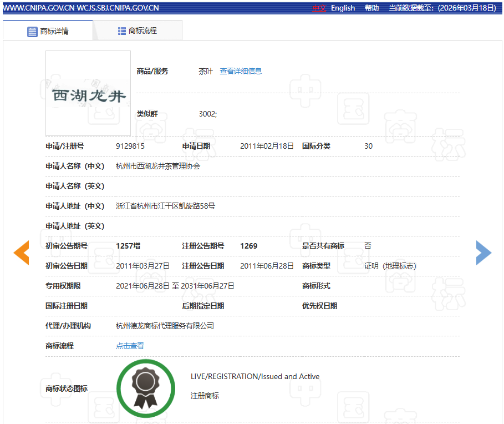Select the 商标详情 tab
504x424 pixels.
[54, 32]
